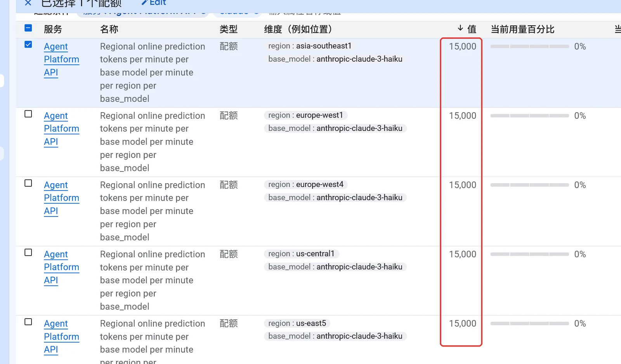
Task: Open Agent Platform API link in europe-west1 row
Action: (x=61, y=129)
